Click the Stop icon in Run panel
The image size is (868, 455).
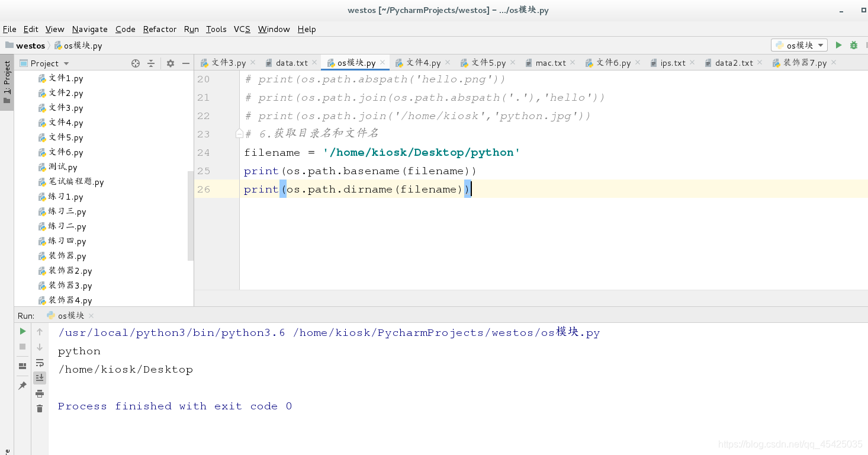coord(22,347)
